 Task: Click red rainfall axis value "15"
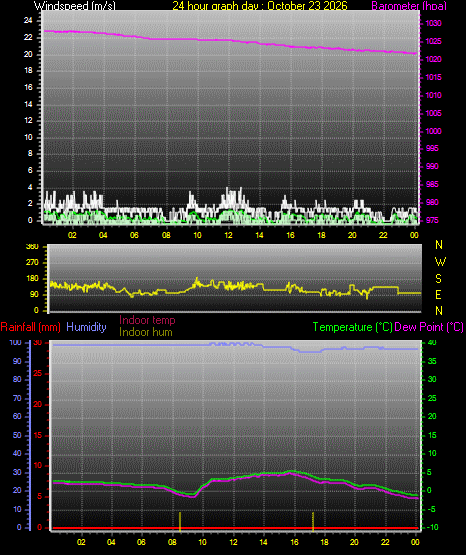[x=38, y=435]
